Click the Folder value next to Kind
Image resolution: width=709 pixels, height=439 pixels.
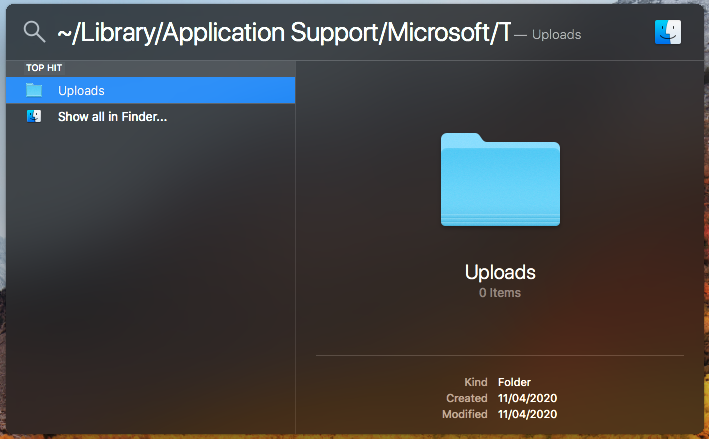coord(514,382)
